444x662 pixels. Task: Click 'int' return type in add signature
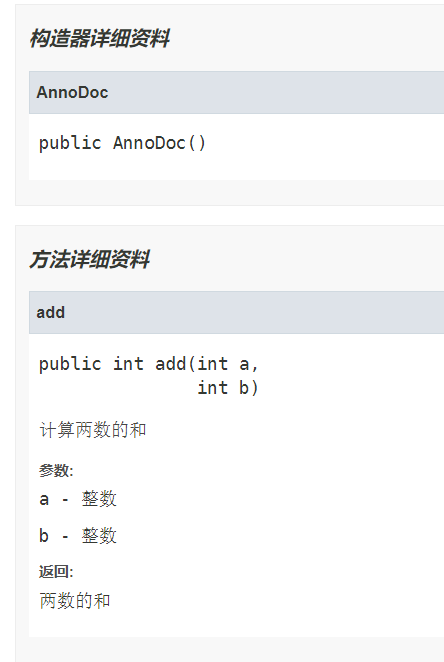click(x=128, y=364)
